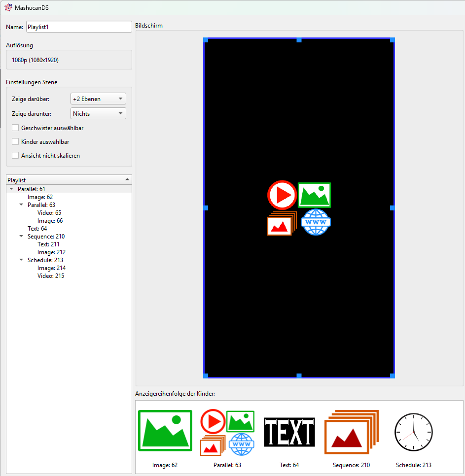465x476 pixels.
Task: Click the Image: 62 thumbnail icon
Action: [165, 430]
